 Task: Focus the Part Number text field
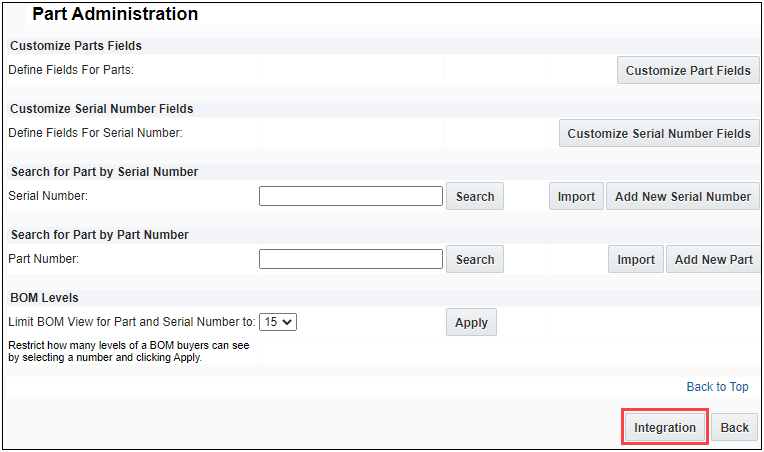350,260
